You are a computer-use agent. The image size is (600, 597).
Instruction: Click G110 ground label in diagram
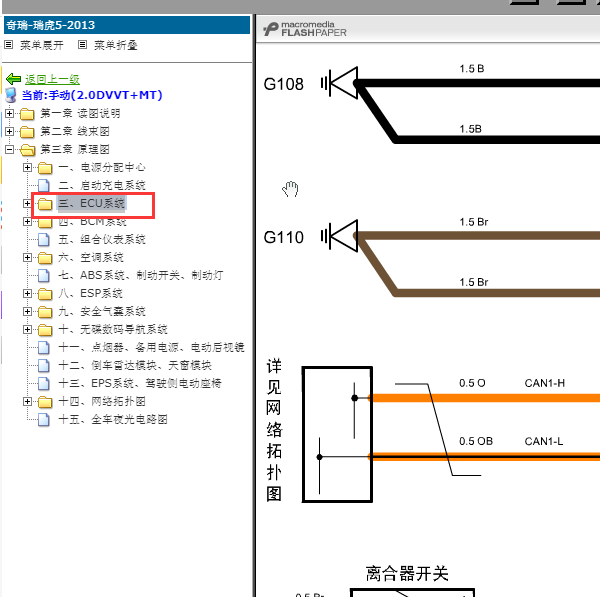pos(284,237)
